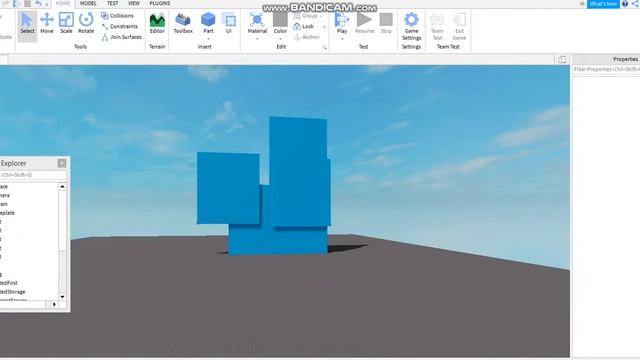
Task: Expand the Play dropdown arrow
Action: (342, 39)
